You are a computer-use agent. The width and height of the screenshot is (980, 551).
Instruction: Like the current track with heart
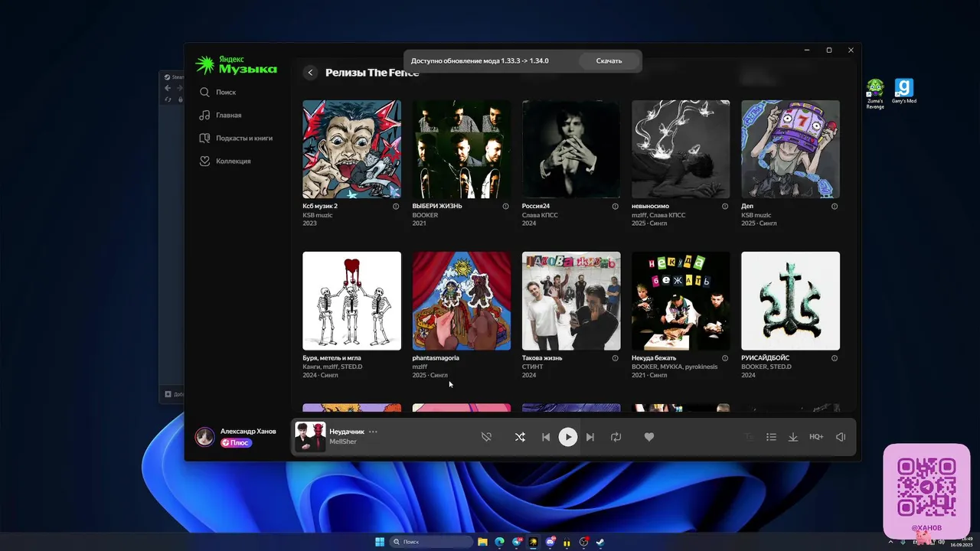click(649, 437)
